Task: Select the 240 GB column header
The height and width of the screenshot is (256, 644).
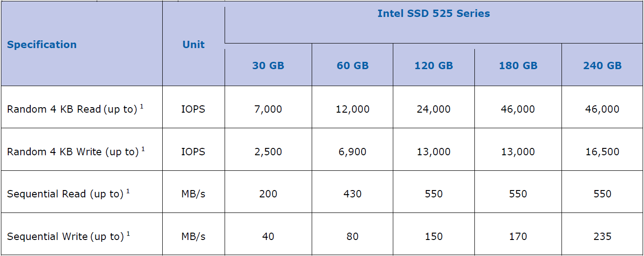Action: 602,65
